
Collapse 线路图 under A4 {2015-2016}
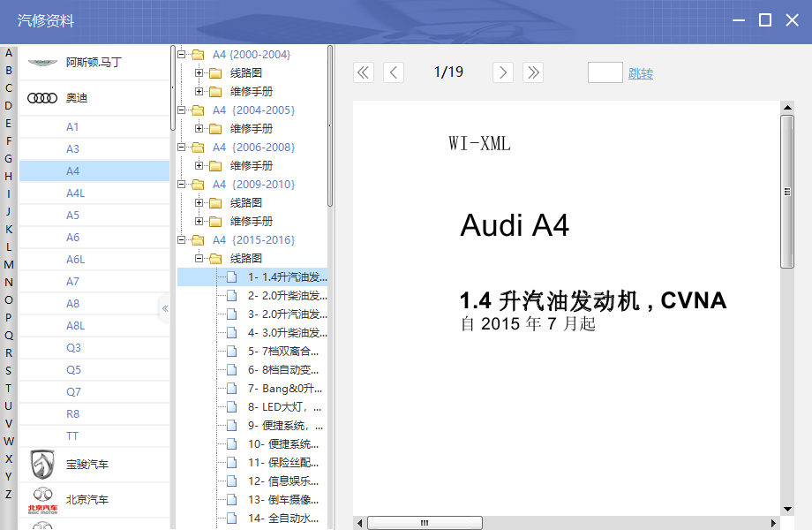point(199,258)
